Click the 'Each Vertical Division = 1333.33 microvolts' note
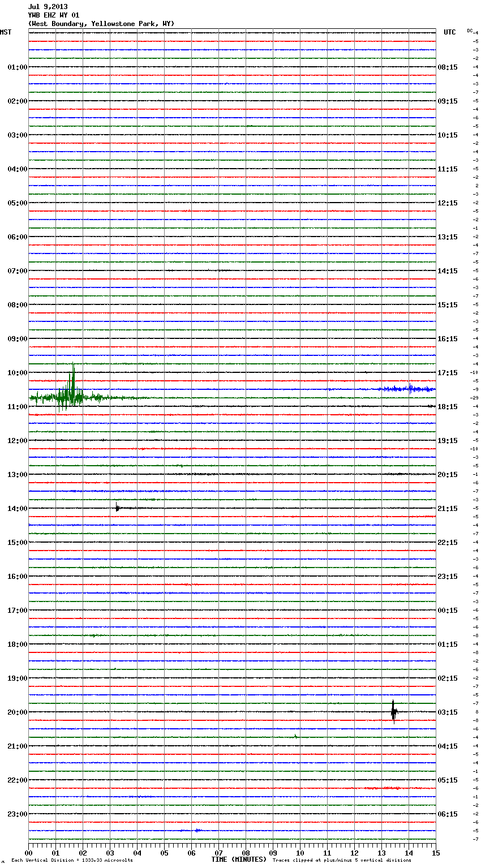 72,861
